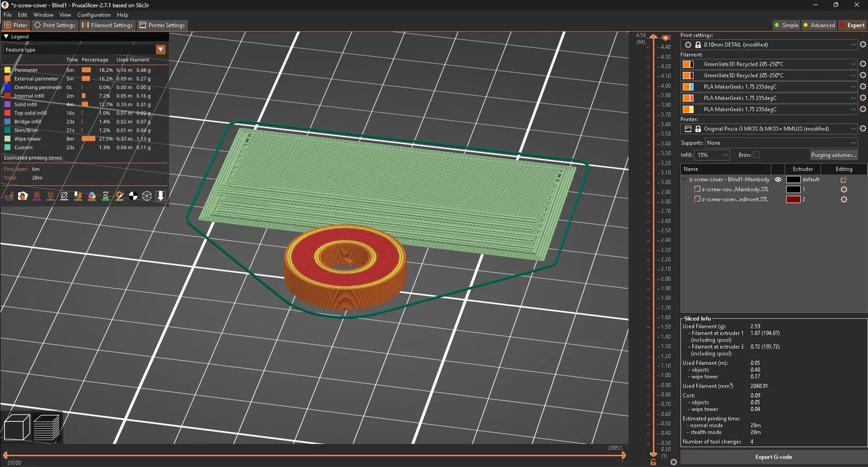This screenshot has height=467, width=868.
Task: Collapse z-screw-cover object tree
Action: [x=685, y=180]
